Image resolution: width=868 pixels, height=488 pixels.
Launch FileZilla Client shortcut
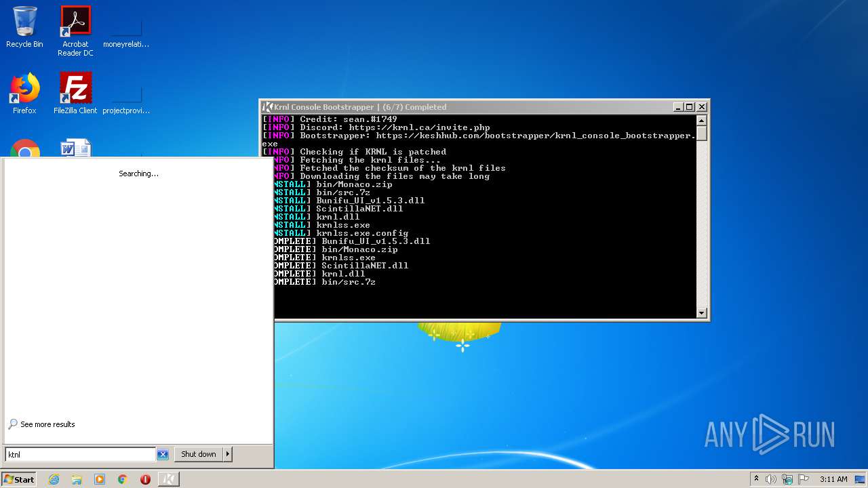tap(75, 94)
